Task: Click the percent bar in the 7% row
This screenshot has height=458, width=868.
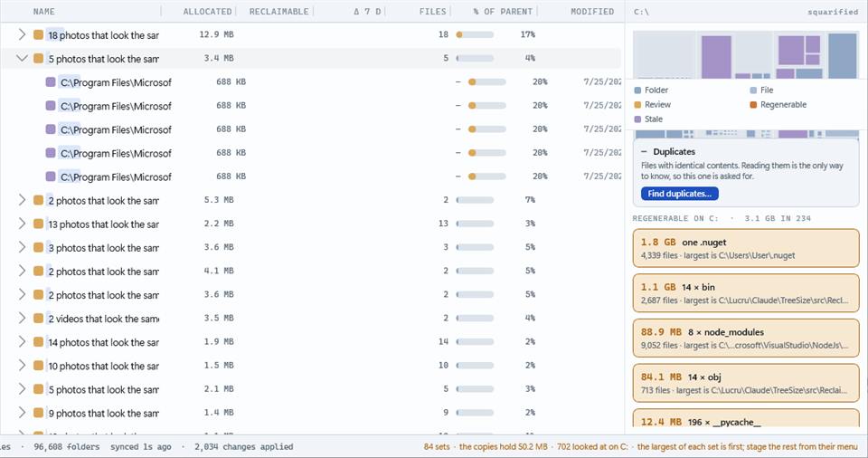Action: click(x=475, y=200)
